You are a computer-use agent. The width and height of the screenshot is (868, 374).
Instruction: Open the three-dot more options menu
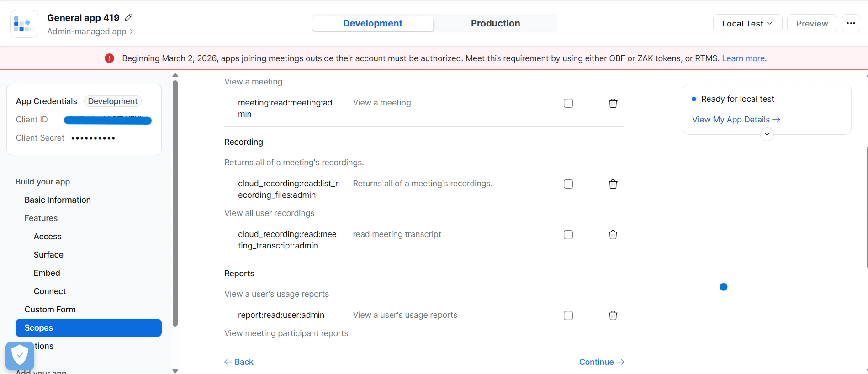pos(851,23)
